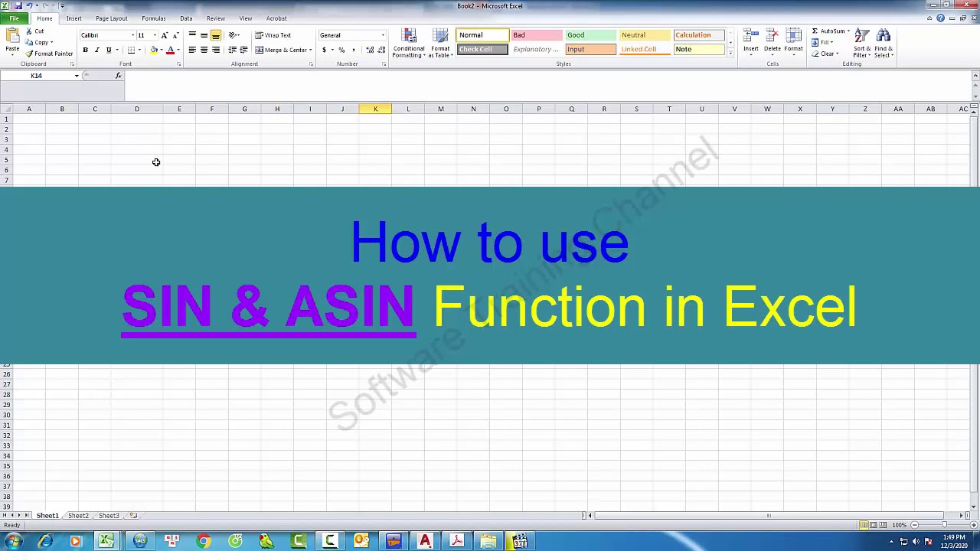The image size is (980, 551).
Task: Open Excel Help question mark icon
Action: point(940,18)
